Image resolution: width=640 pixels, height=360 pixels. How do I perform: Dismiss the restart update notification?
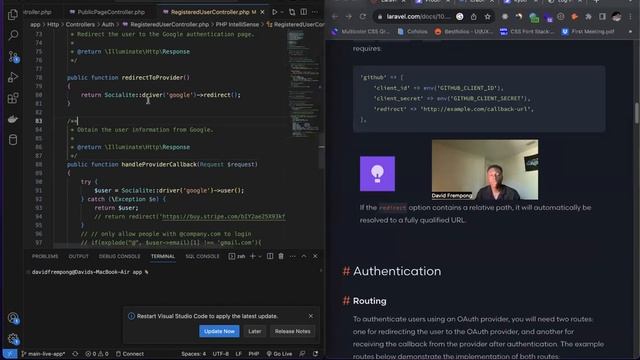[x=311, y=316]
